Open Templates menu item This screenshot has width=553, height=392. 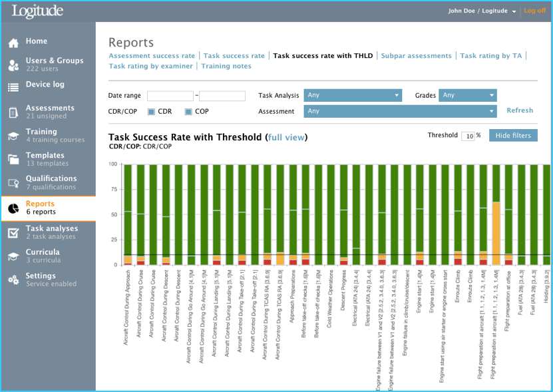(45, 155)
